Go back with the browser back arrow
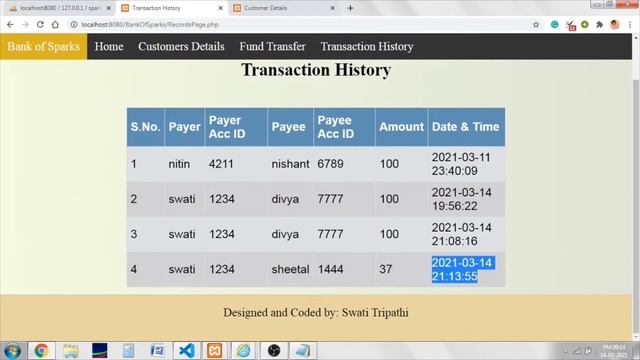The width and height of the screenshot is (640, 360). tap(10, 25)
